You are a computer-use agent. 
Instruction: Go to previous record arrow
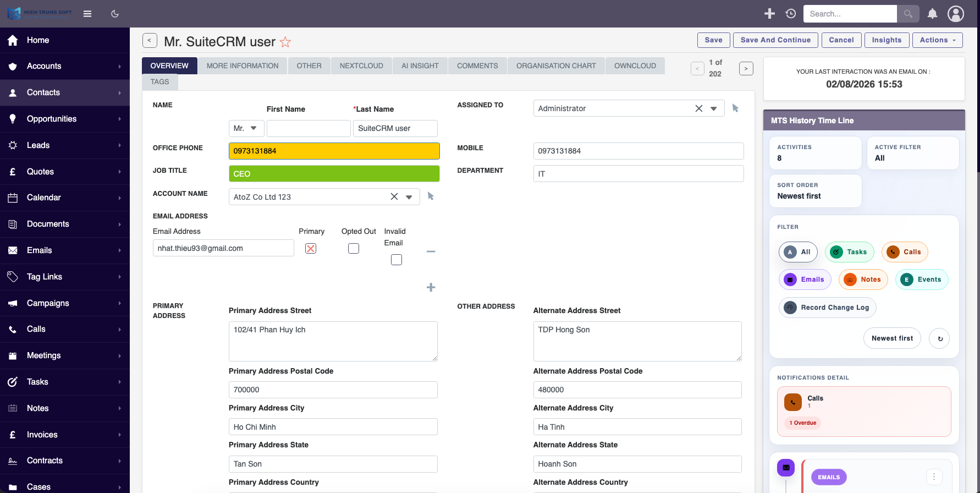point(697,69)
